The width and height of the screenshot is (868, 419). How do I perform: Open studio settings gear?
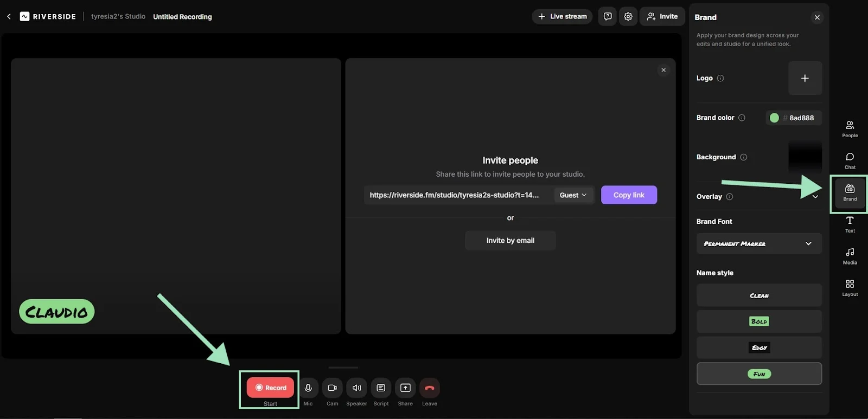628,16
